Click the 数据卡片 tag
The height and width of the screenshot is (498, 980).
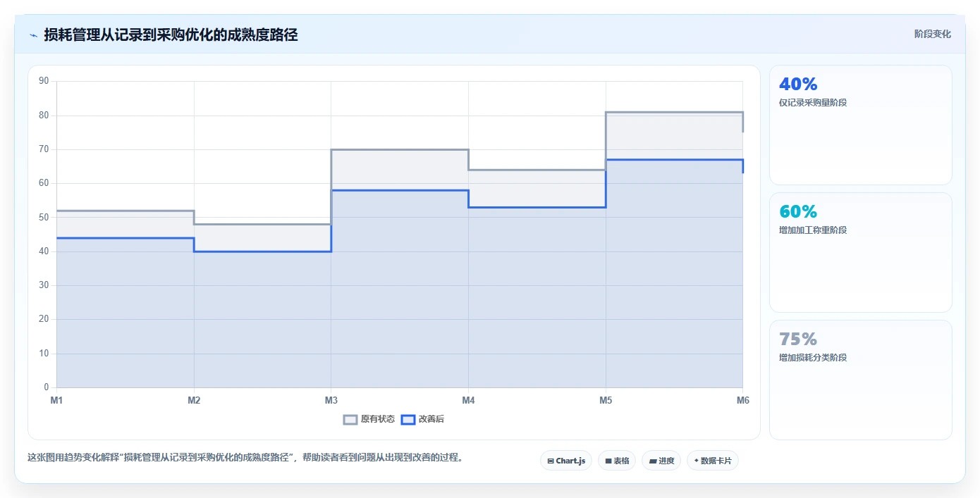pyautogui.click(x=713, y=461)
